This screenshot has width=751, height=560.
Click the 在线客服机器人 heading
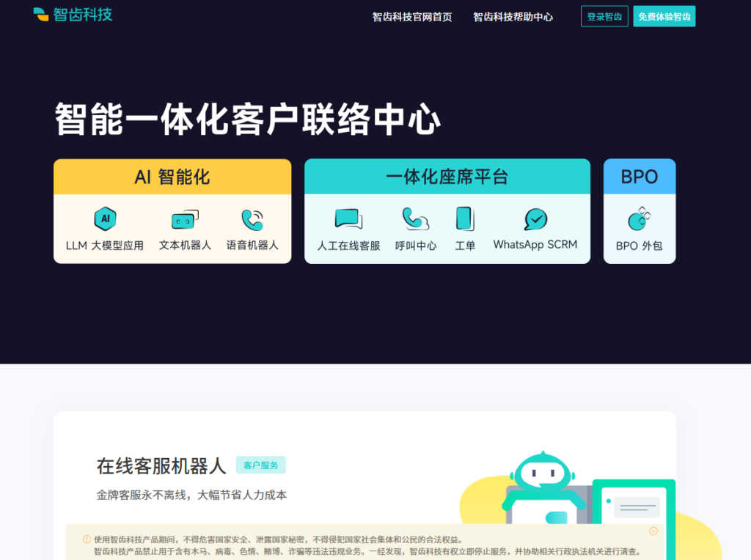pos(161,465)
